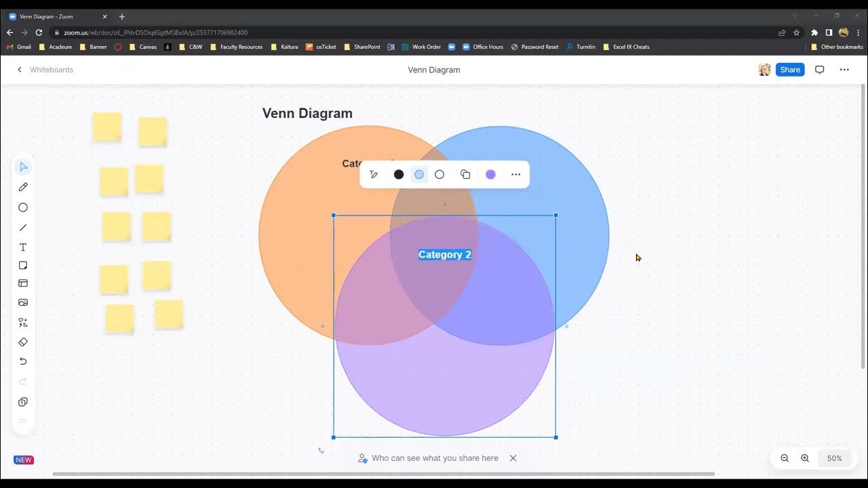Screen dimensions: 868x488
Task: Open the smart recognition shapes tool
Action: [23, 323]
